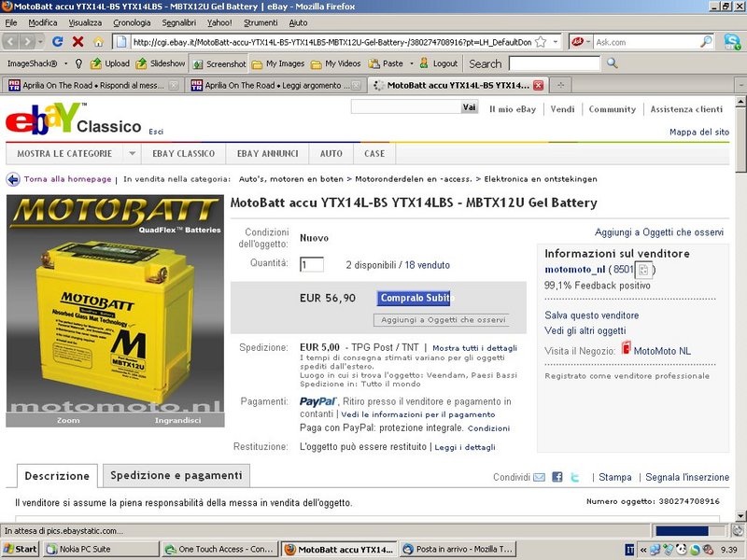Close the MotoBatt accu browser tab

tap(539, 85)
